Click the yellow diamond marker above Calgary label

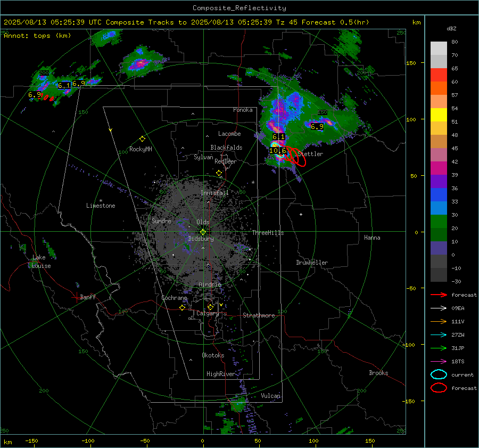pos(210,307)
